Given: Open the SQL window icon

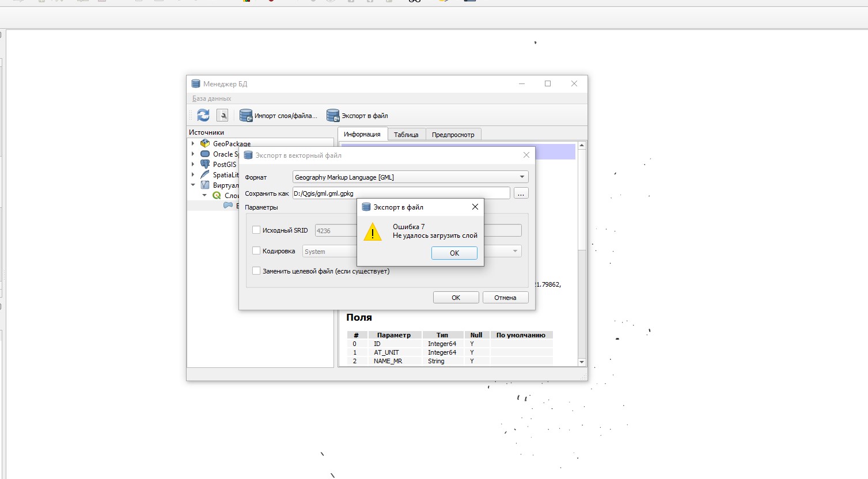Looking at the screenshot, I should [x=222, y=115].
